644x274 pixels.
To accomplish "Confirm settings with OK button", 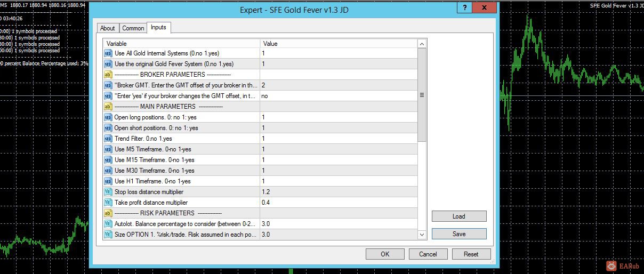I will point(385,254).
